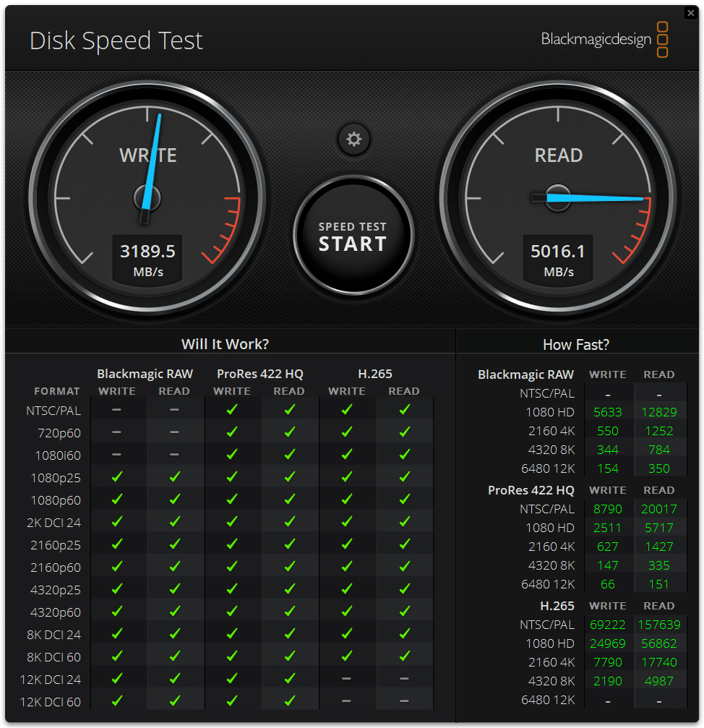
Task: Click ProRes NTSC/PAL read value 20017
Action: [x=659, y=509]
